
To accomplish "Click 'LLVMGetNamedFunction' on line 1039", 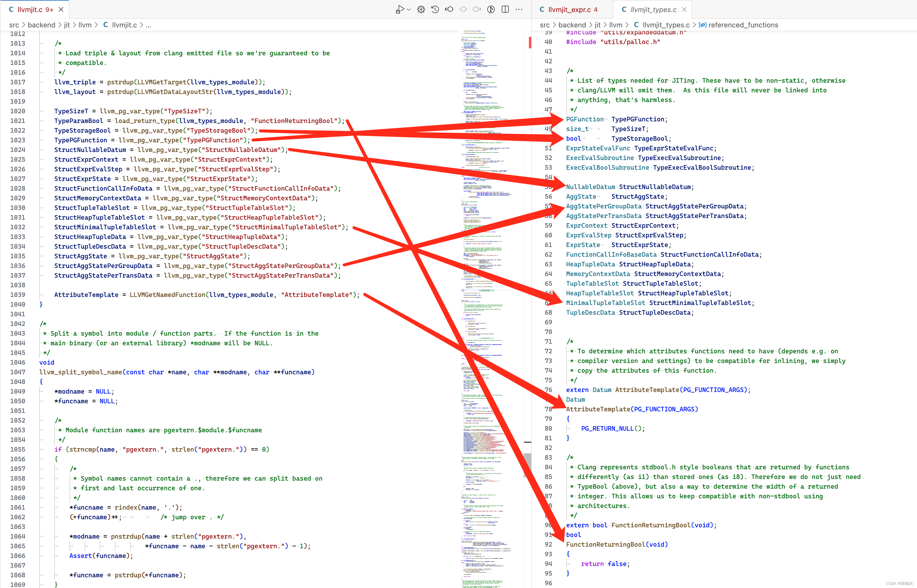I will 168,295.
